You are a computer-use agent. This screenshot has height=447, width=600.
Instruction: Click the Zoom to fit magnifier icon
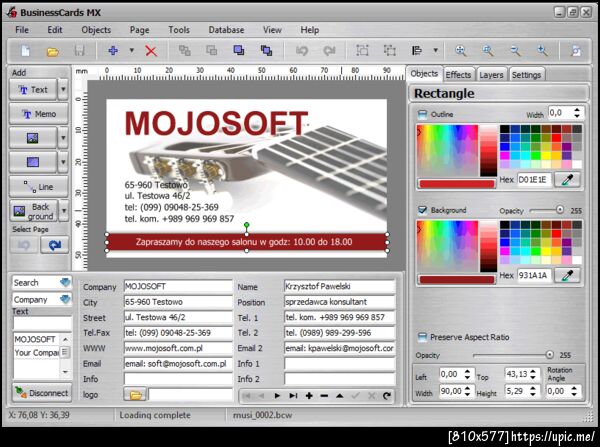coord(460,50)
